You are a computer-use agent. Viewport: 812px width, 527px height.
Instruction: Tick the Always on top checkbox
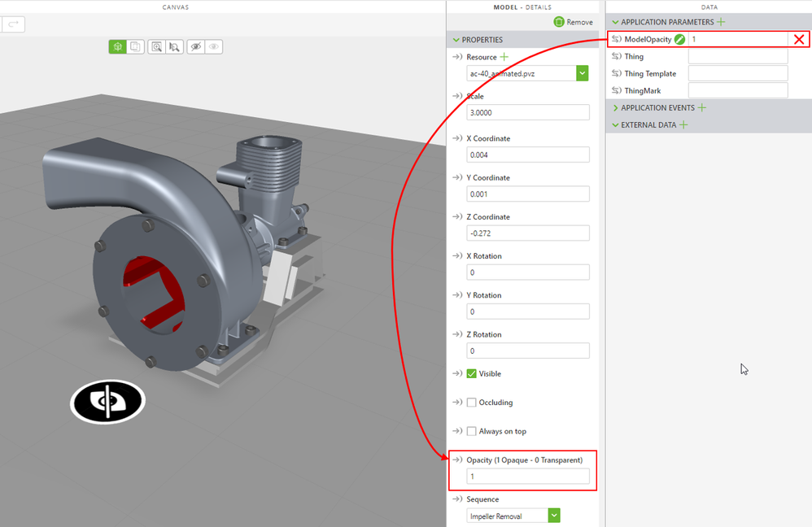[x=472, y=431]
